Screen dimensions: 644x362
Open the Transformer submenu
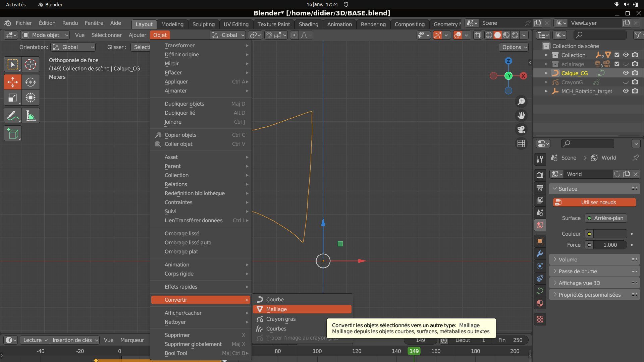coord(201,45)
